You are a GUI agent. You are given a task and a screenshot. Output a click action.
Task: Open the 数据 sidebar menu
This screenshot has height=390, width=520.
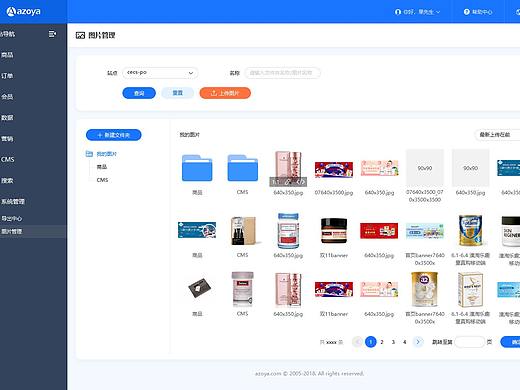[7, 118]
